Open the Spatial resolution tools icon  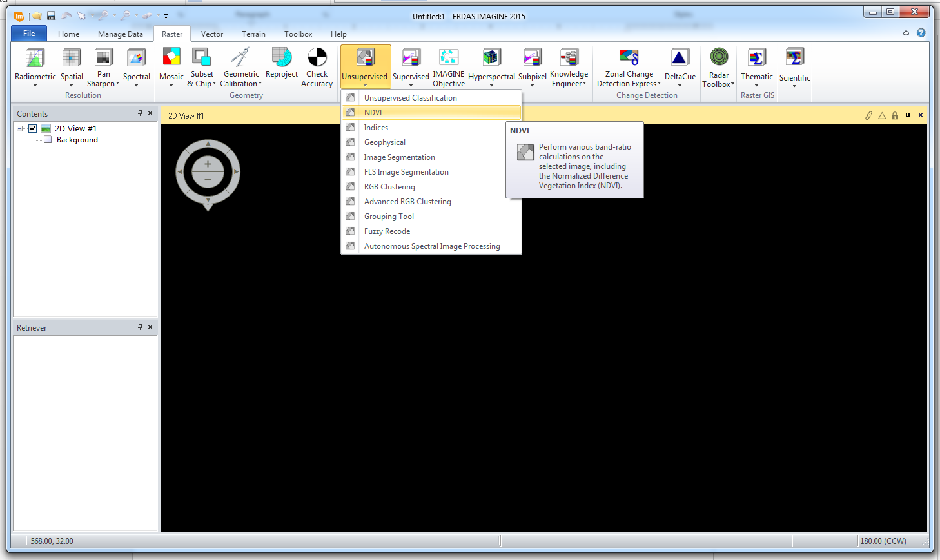click(72, 58)
